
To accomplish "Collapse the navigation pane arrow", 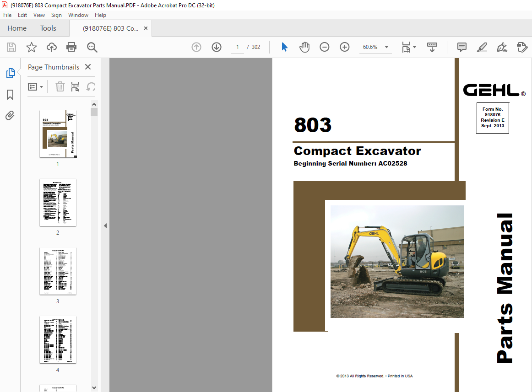I will pos(105,226).
